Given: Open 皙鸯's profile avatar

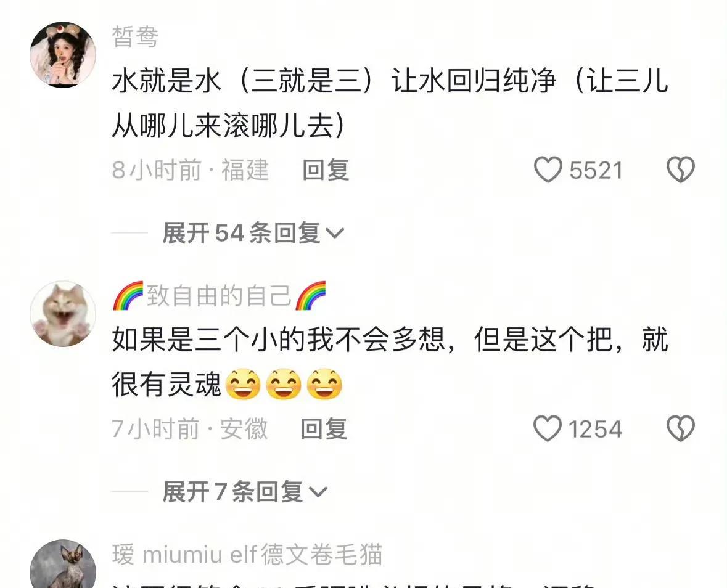Looking at the screenshot, I should (x=63, y=54).
